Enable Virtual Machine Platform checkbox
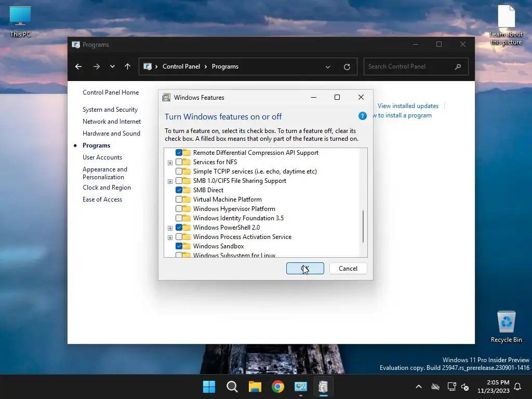Screen dimensions: 532x399 tap(179, 199)
